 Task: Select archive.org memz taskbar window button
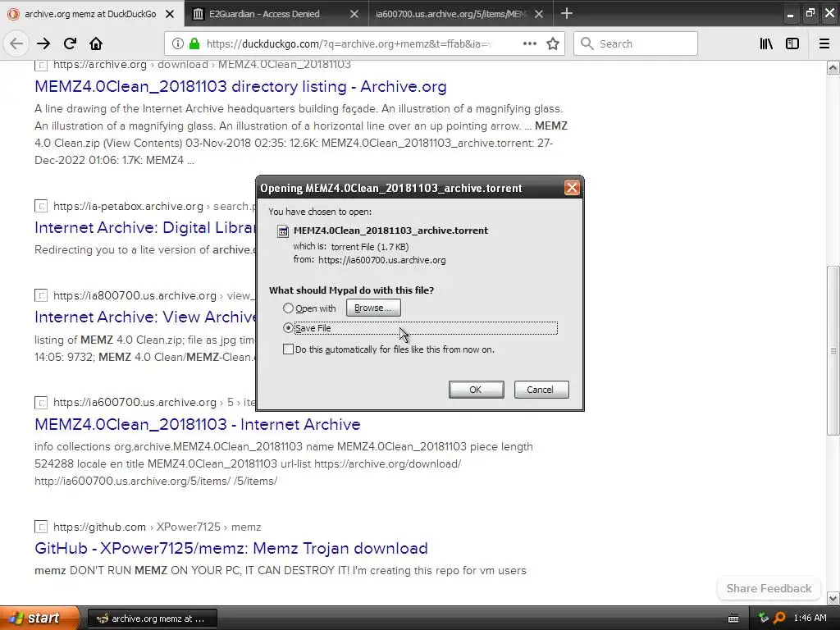(152, 619)
